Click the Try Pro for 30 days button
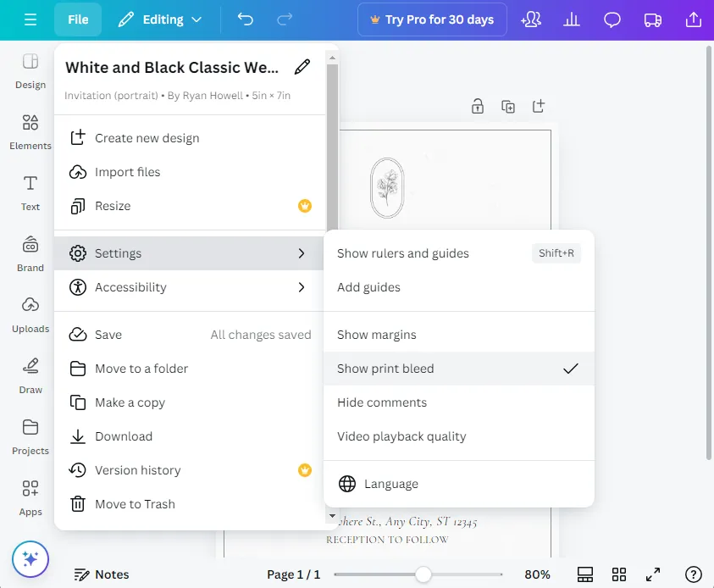Screen dimensions: 714x588 (432, 19)
